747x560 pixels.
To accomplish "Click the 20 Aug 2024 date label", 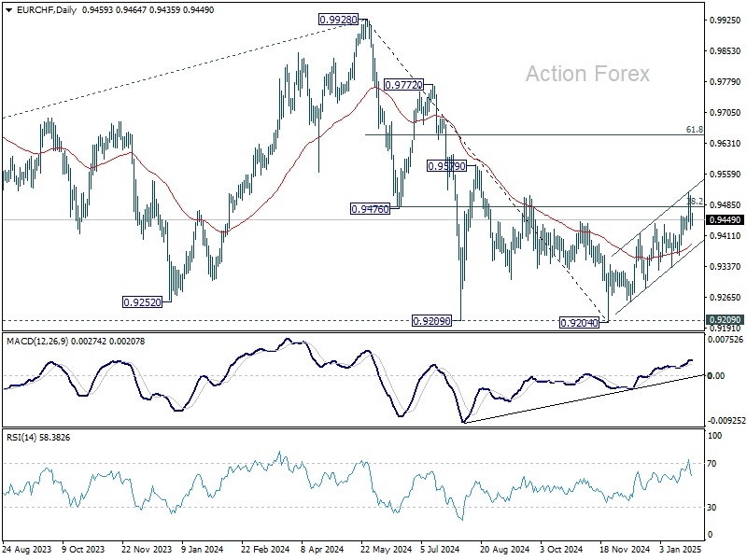I will pos(504,549).
